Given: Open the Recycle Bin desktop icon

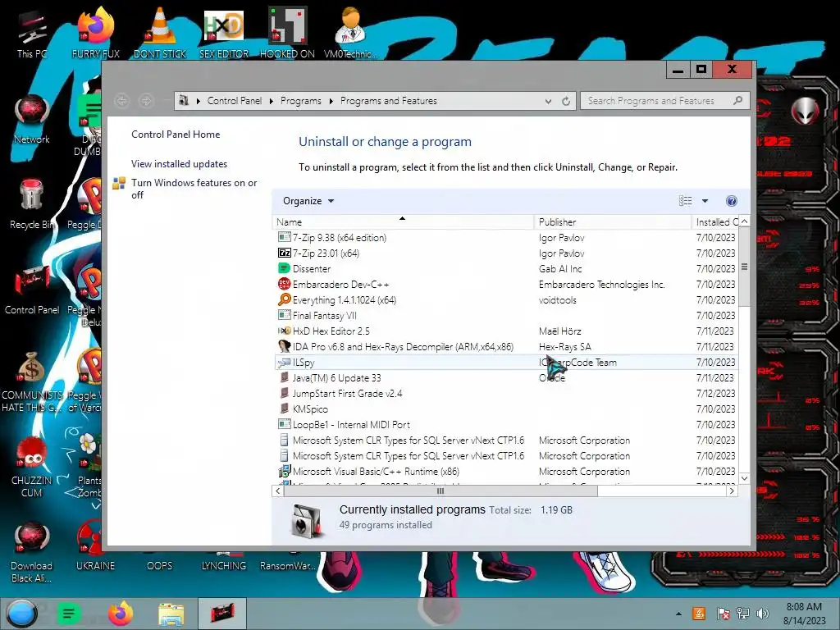Looking at the screenshot, I should 32,204.
